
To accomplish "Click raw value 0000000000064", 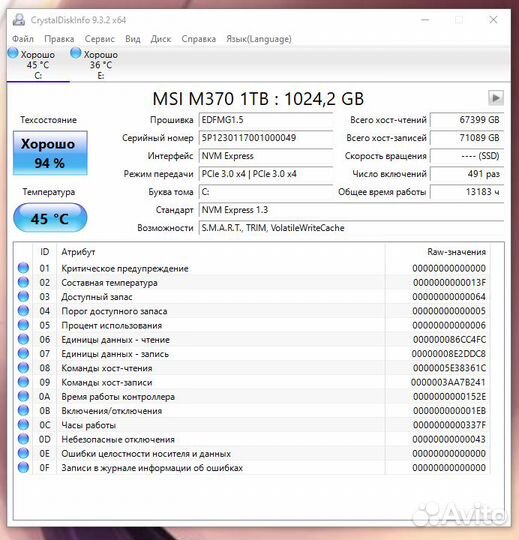I will pos(449,297).
